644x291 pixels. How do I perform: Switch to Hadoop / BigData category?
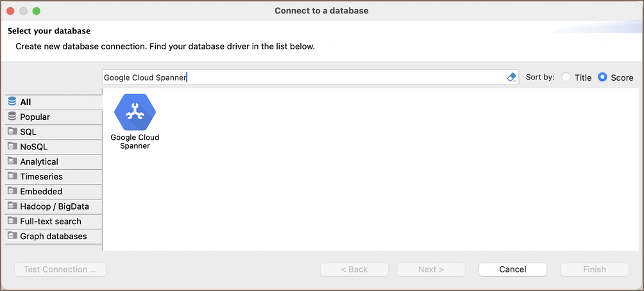coord(54,206)
